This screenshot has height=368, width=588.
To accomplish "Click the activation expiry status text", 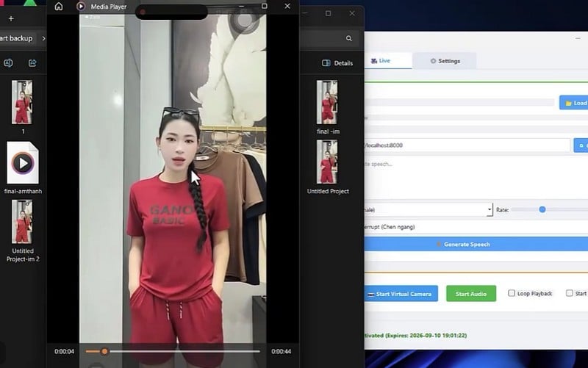I will pos(415,336).
